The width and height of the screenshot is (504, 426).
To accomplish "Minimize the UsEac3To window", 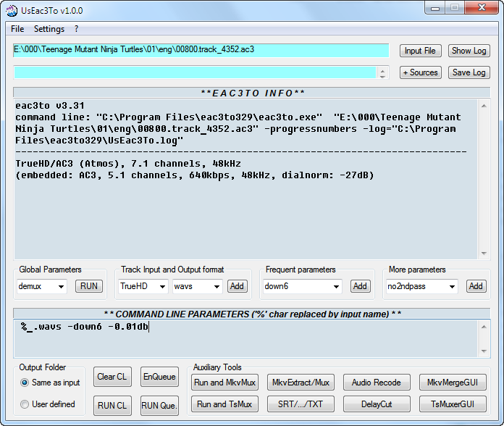I will point(435,8).
